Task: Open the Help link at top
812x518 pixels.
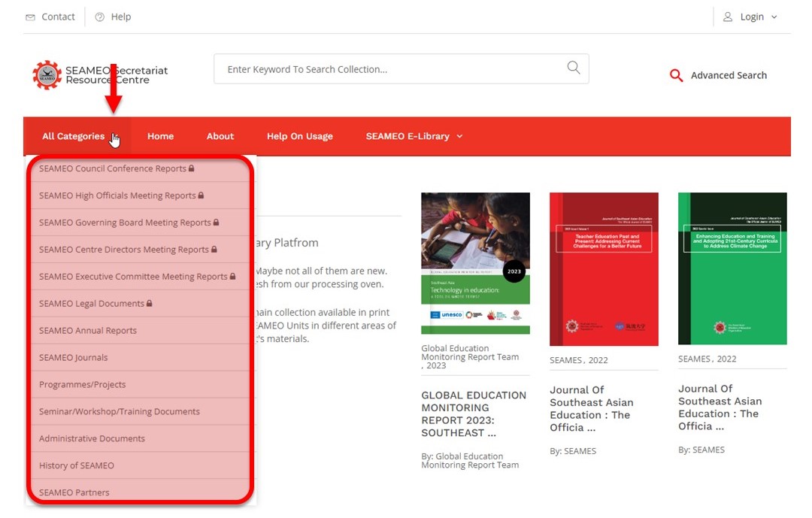Action: click(x=120, y=17)
